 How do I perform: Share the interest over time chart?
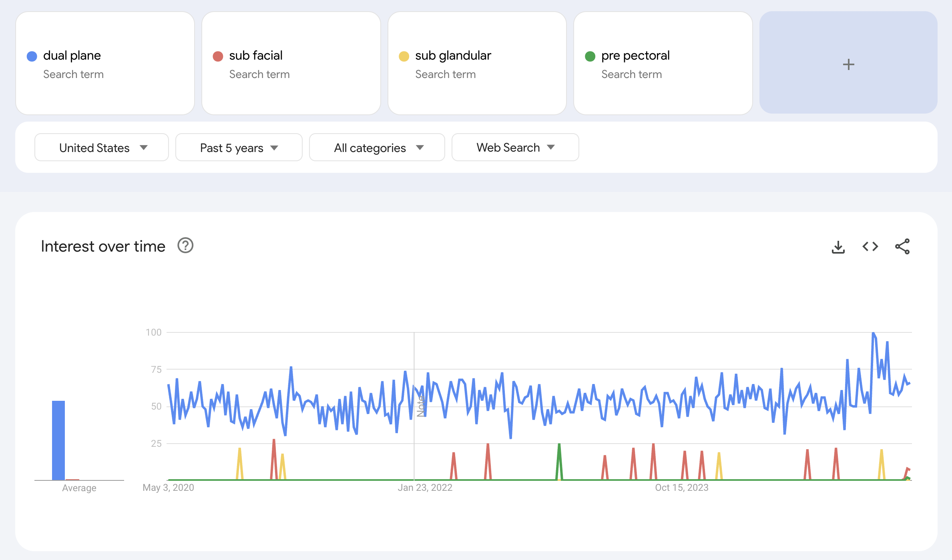pyautogui.click(x=902, y=246)
